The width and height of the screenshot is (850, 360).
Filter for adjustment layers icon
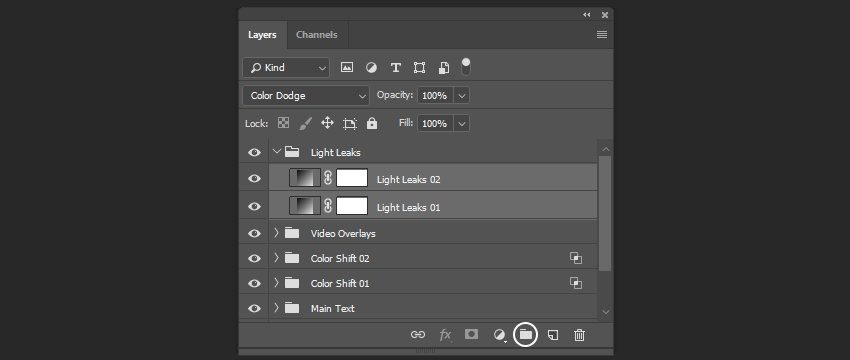[x=371, y=67]
